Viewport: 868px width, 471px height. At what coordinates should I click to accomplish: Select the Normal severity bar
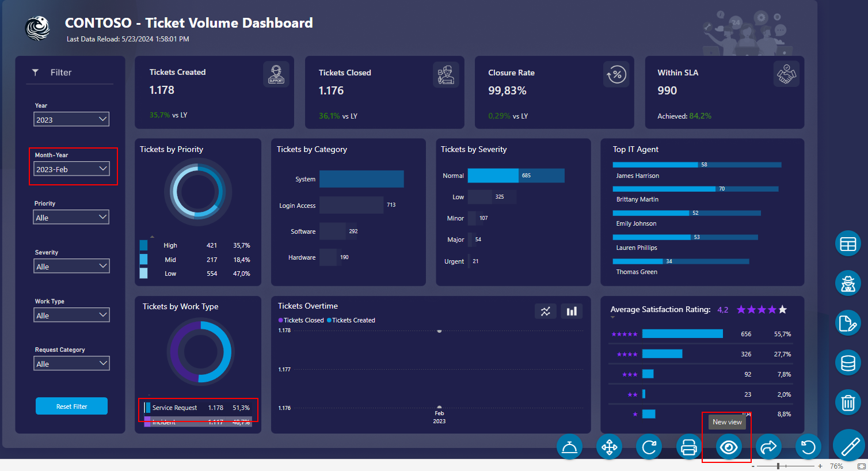(x=516, y=176)
